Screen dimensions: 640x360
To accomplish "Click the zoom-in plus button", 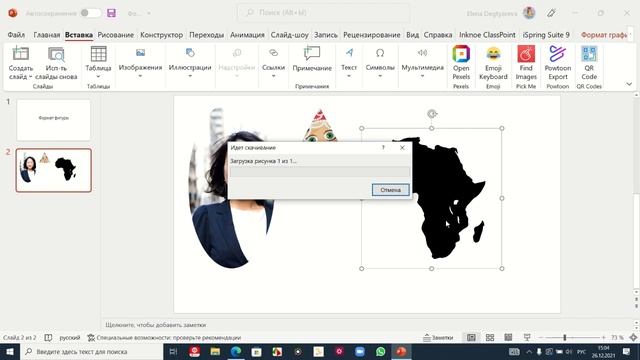I will [603, 338].
